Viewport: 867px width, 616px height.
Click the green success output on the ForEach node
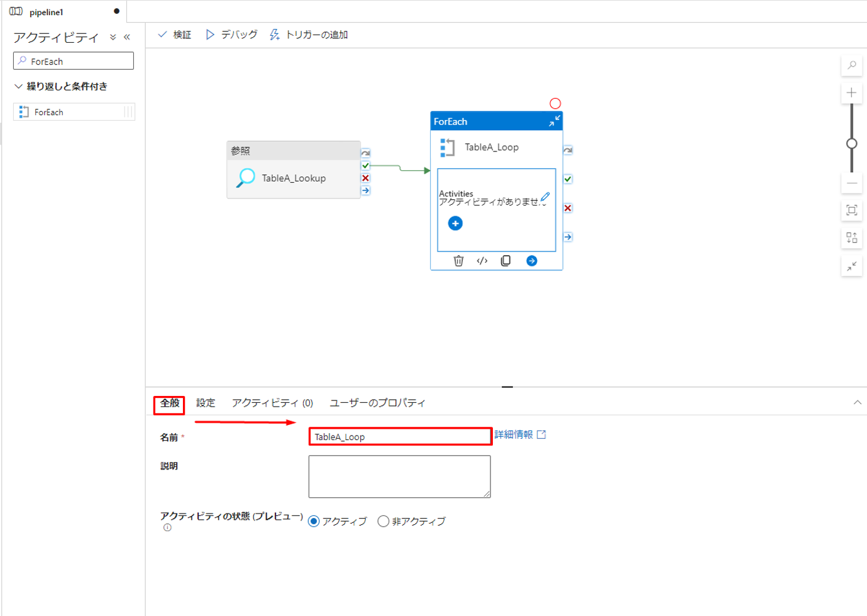pos(568,179)
